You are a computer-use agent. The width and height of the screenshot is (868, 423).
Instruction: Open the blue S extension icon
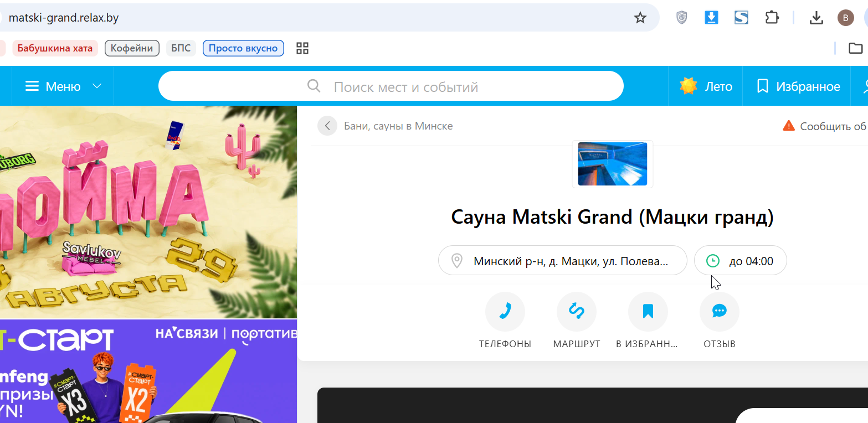pos(741,18)
